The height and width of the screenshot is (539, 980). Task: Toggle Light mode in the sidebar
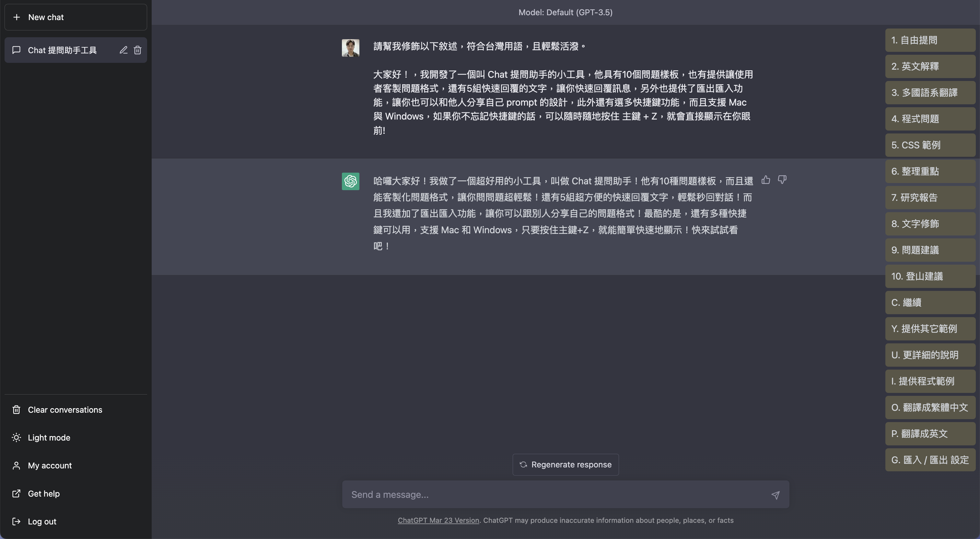click(x=49, y=437)
